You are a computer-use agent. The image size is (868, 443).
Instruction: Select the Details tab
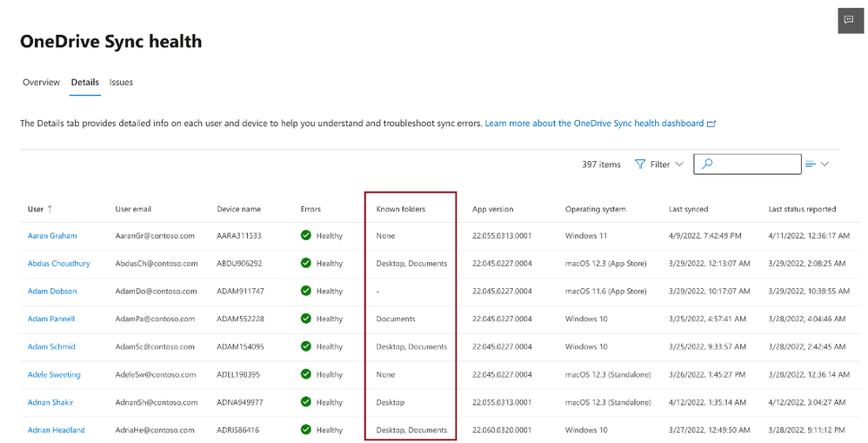(84, 82)
